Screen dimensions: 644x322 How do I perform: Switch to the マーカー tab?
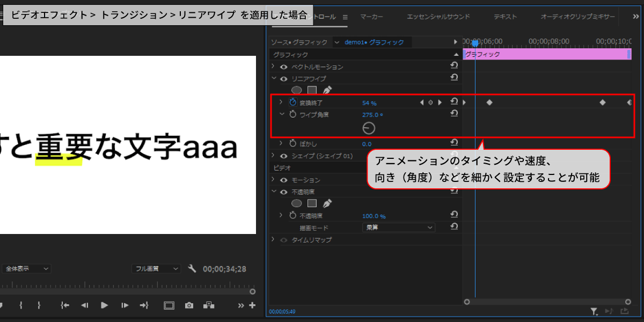click(x=371, y=17)
